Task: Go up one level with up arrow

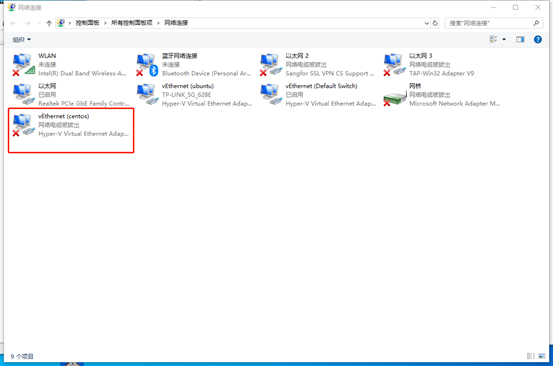Action: point(49,23)
